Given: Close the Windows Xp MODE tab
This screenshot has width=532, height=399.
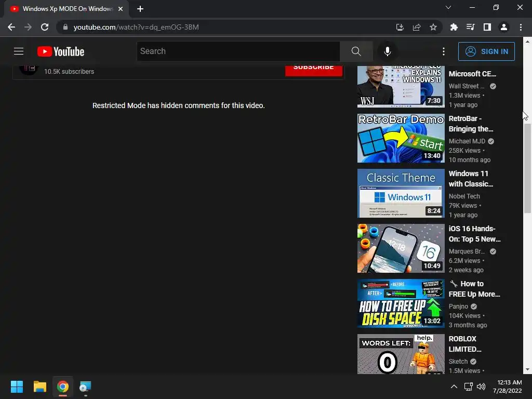Looking at the screenshot, I should point(121,9).
